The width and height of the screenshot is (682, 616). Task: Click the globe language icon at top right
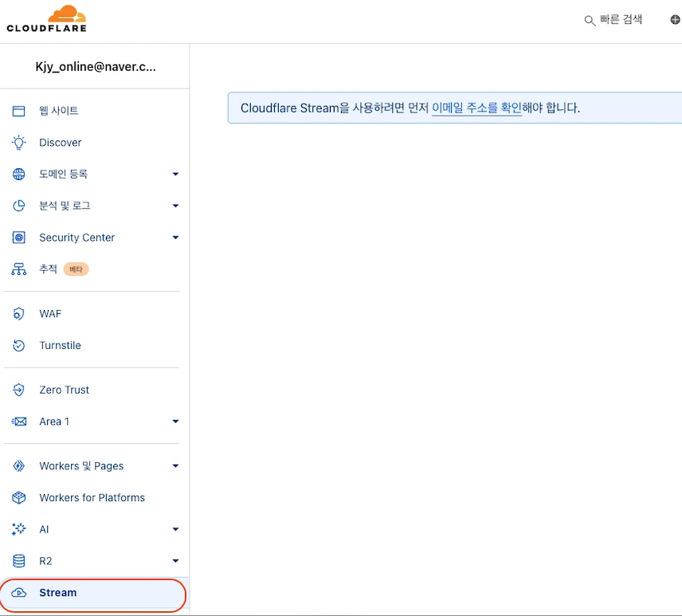[675, 20]
